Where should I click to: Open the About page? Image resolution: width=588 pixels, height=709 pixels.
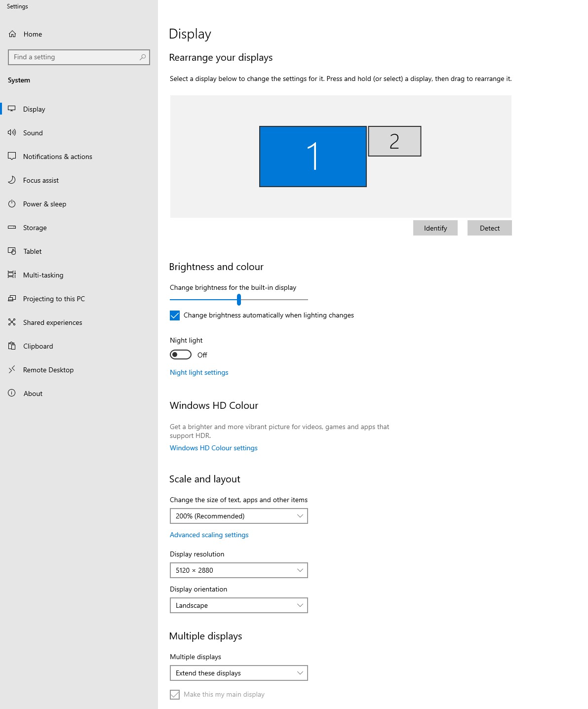(x=79, y=394)
